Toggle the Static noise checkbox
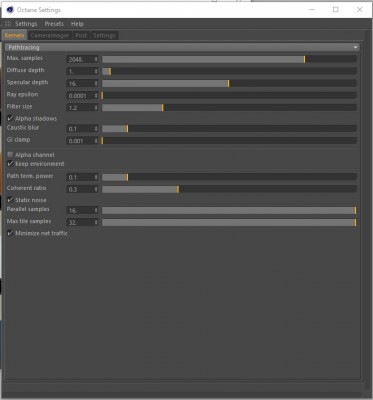This screenshot has width=373, height=400. (x=10, y=200)
